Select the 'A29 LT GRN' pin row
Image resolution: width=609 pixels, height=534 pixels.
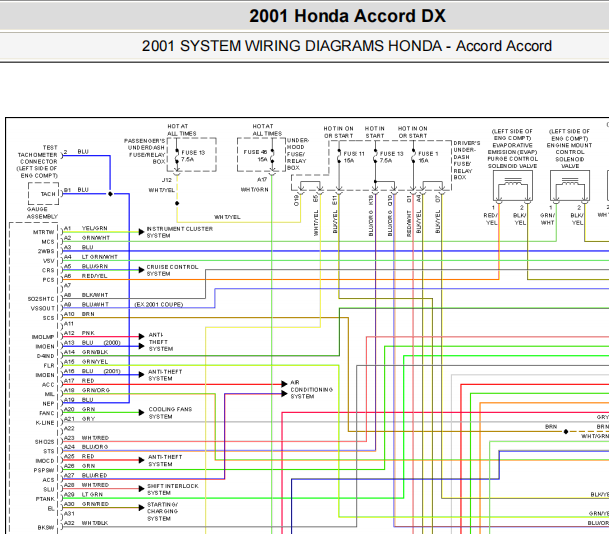(x=84, y=494)
